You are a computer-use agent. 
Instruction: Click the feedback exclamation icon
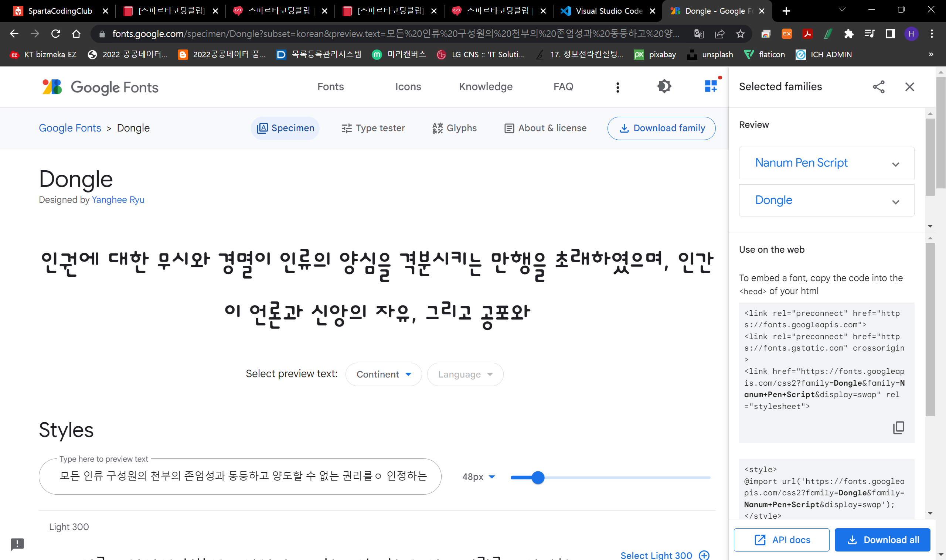coord(17,544)
